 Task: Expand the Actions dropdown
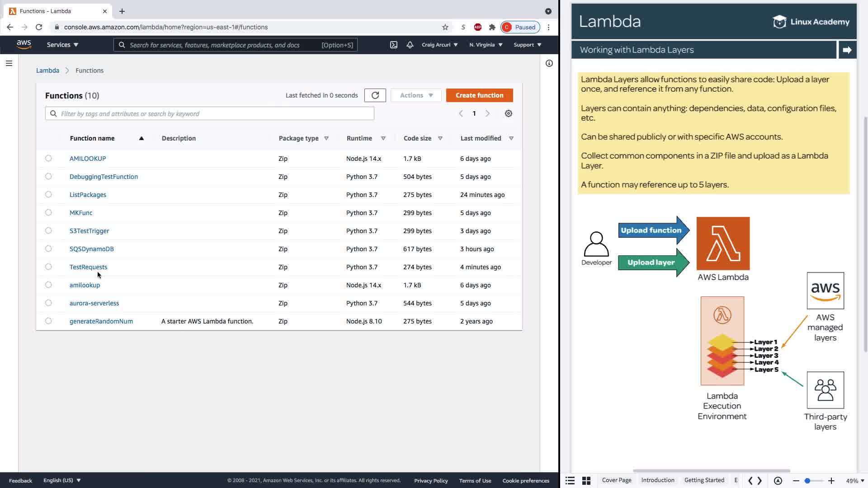coord(416,95)
